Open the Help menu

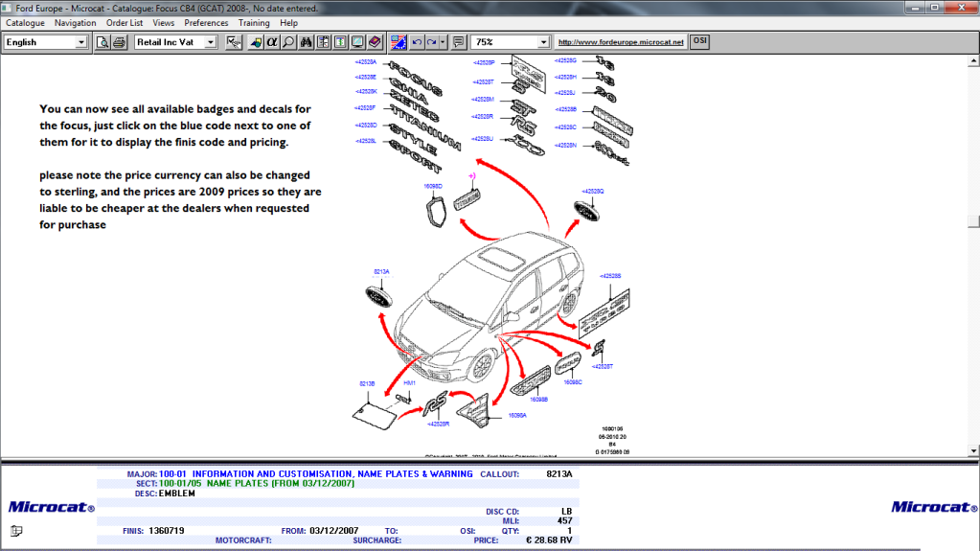point(288,23)
